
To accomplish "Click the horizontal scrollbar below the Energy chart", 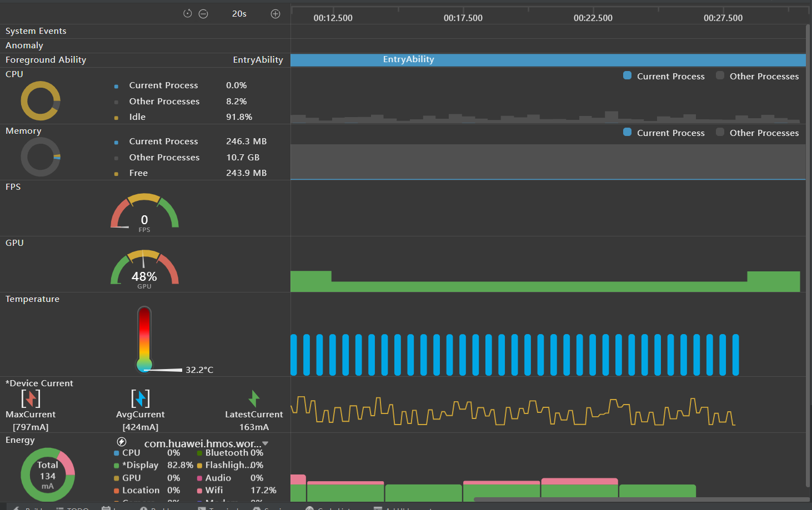I will (x=641, y=499).
